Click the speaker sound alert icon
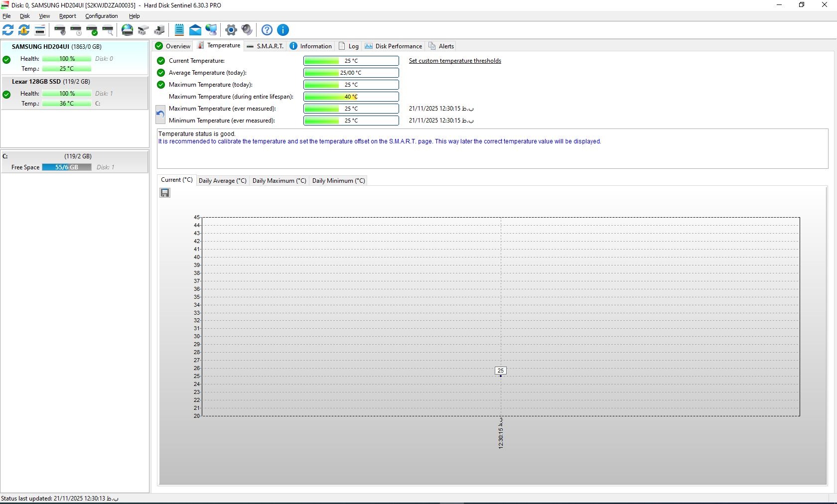 pos(247,30)
